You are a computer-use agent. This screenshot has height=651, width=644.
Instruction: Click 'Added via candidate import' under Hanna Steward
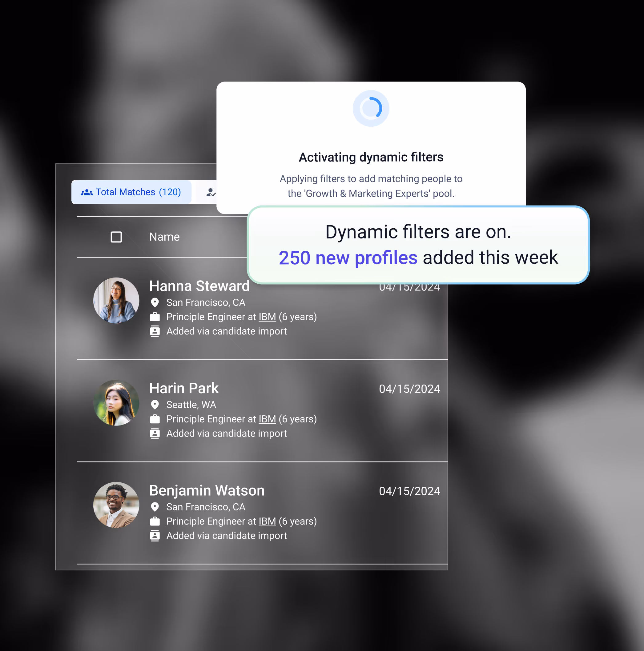click(x=227, y=331)
